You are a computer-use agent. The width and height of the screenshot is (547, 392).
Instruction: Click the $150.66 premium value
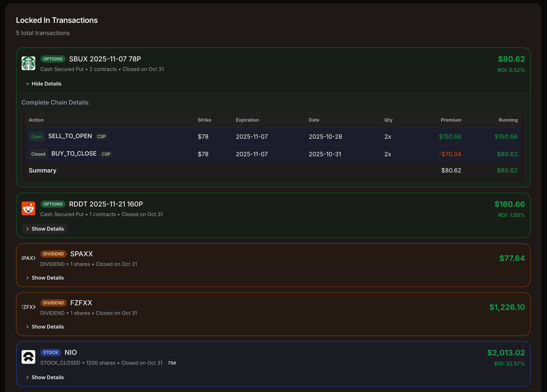450,137
